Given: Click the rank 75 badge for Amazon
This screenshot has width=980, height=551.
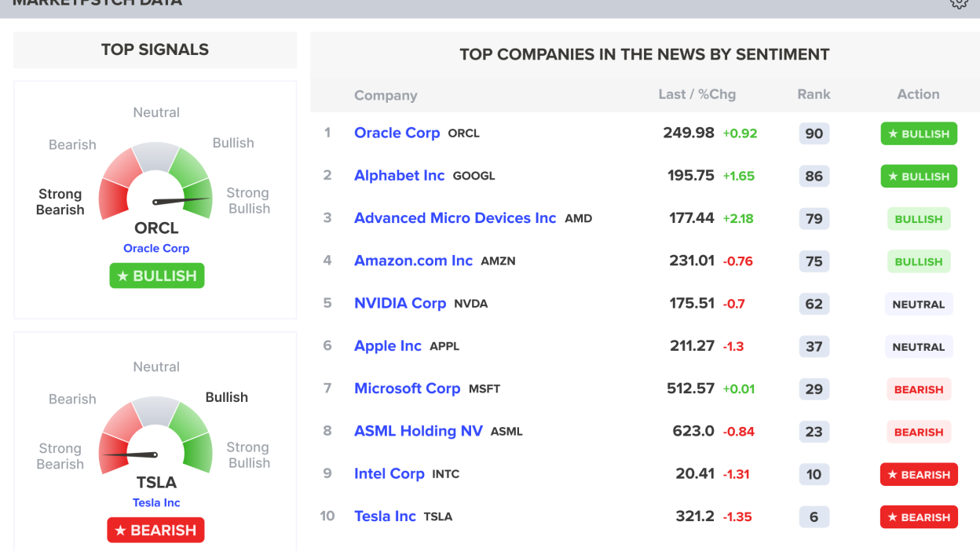Looking at the screenshot, I should pyautogui.click(x=814, y=261).
